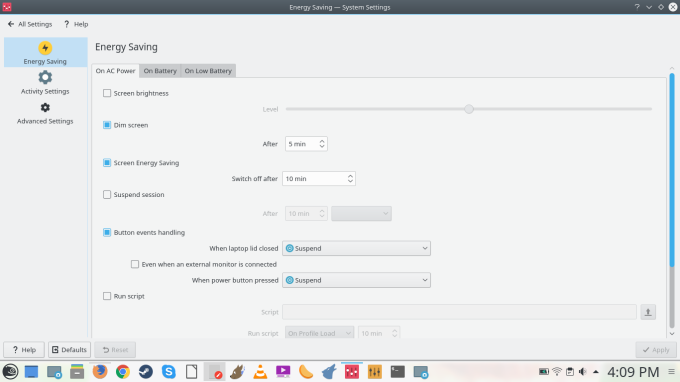Open the On Profile Load dropdown
Screen dimensions: 680x382
point(319,333)
